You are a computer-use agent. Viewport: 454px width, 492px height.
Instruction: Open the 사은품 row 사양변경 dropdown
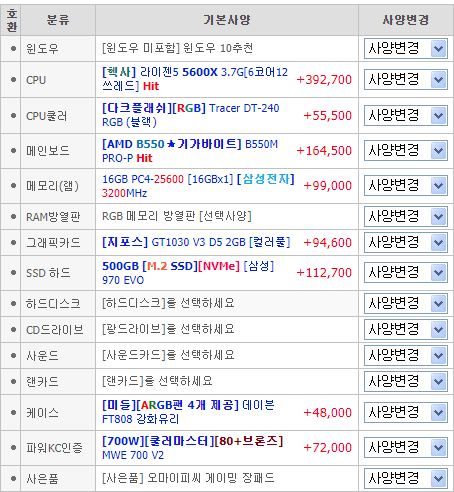(406, 479)
